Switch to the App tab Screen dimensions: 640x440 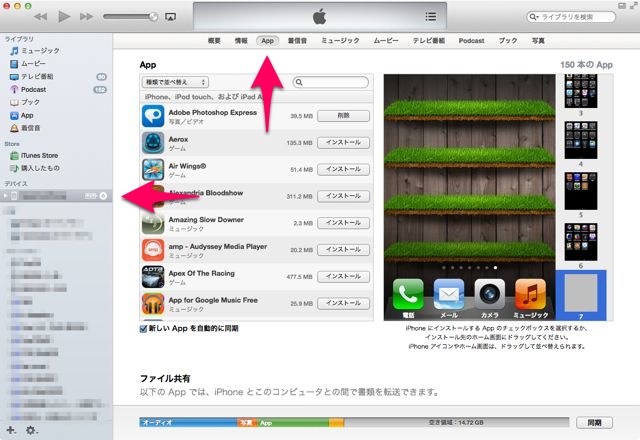point(268,41)
